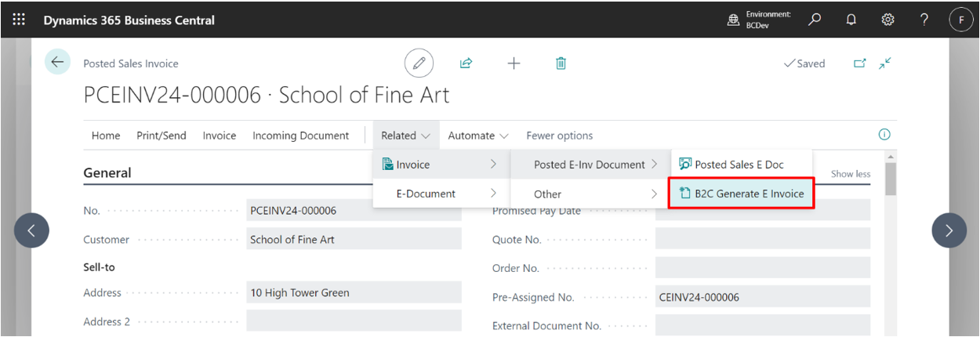The height and width of the screenshot is (337, 980).
Task: Click the info circle icon
Action: (884, 135)
